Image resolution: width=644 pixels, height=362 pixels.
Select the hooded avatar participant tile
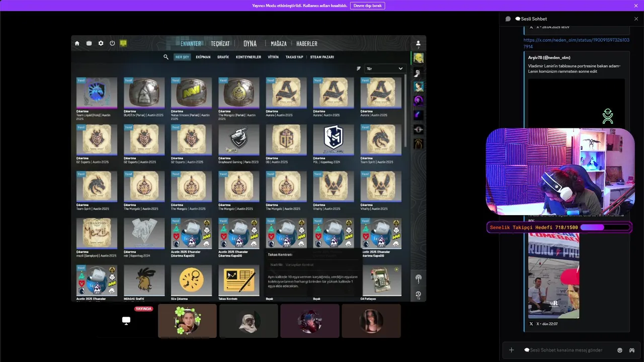249,321
